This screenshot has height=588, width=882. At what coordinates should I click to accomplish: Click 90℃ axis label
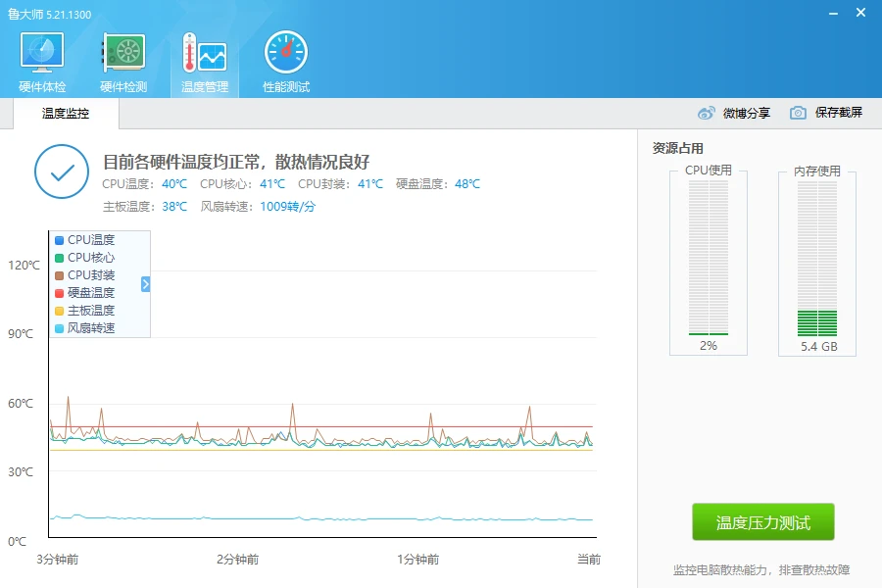21,333
